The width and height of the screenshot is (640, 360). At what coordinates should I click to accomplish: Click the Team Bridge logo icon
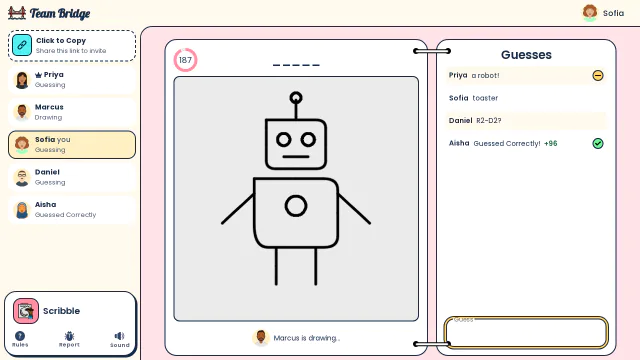(17, 13)
